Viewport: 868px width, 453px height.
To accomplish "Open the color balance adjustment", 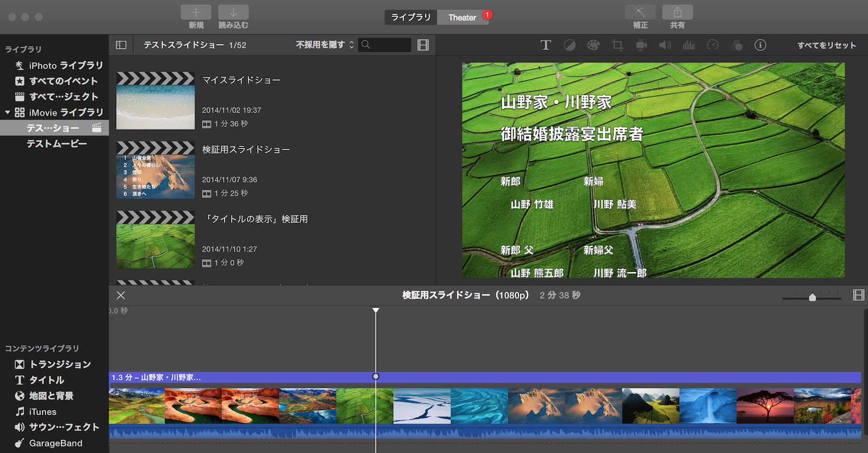I will 570,45.
